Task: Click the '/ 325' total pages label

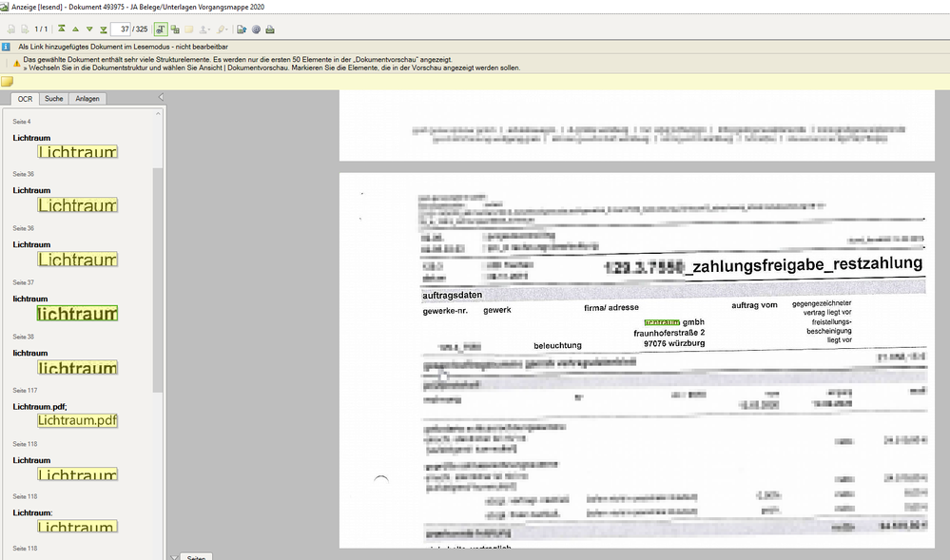Action: click(x=140, y=29)
